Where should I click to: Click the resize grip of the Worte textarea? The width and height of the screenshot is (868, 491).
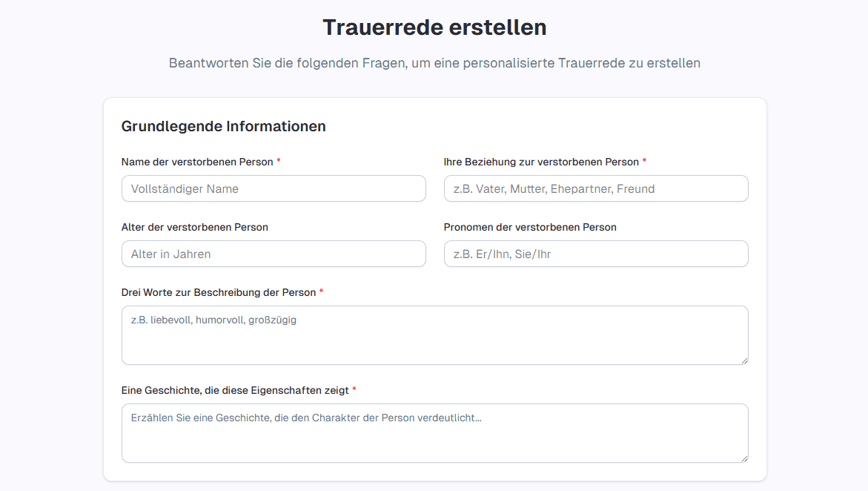743,360
